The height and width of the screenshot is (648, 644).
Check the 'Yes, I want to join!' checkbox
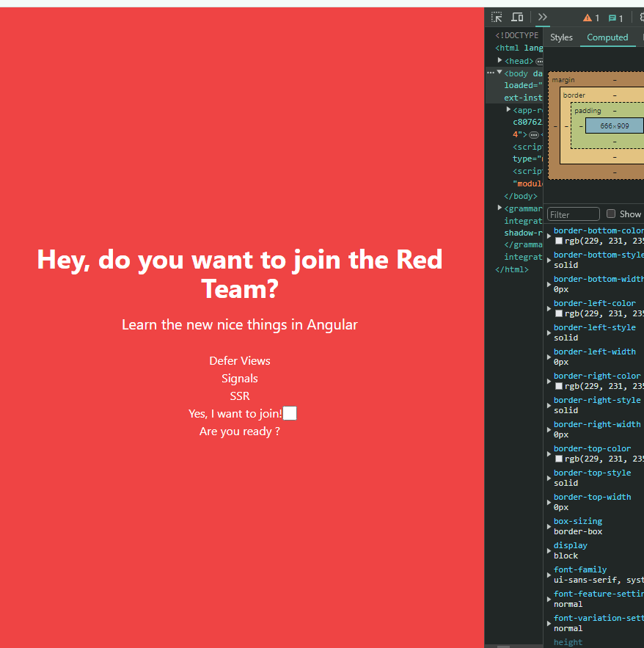(290, 414)
